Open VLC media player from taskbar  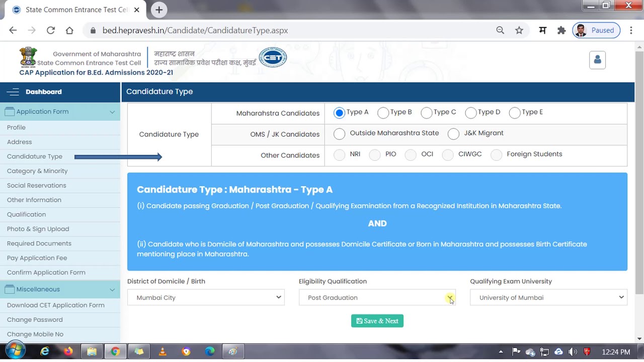[x=163, y=351]
